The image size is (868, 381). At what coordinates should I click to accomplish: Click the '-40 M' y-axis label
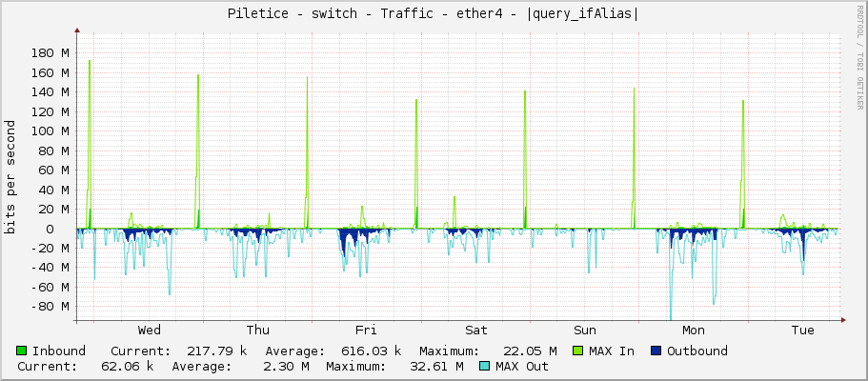[50, 268]
